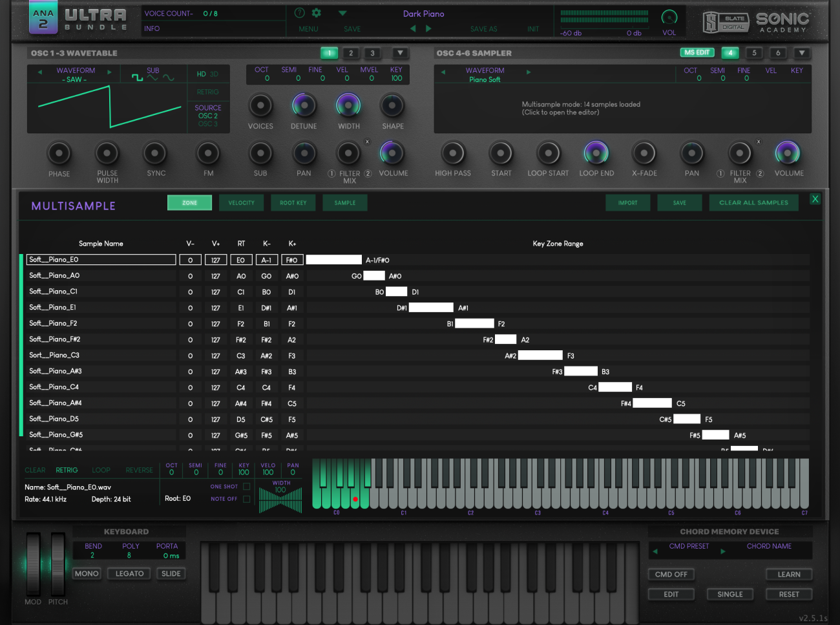
Task: Open the SAW waveform selector
Action: point(74,79)
